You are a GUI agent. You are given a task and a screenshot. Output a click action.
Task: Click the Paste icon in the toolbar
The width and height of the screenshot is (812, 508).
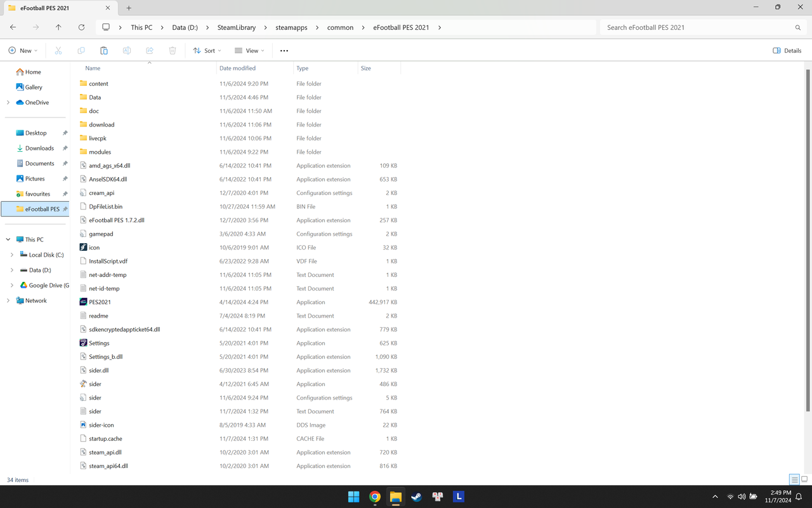[x=104, y=50]
